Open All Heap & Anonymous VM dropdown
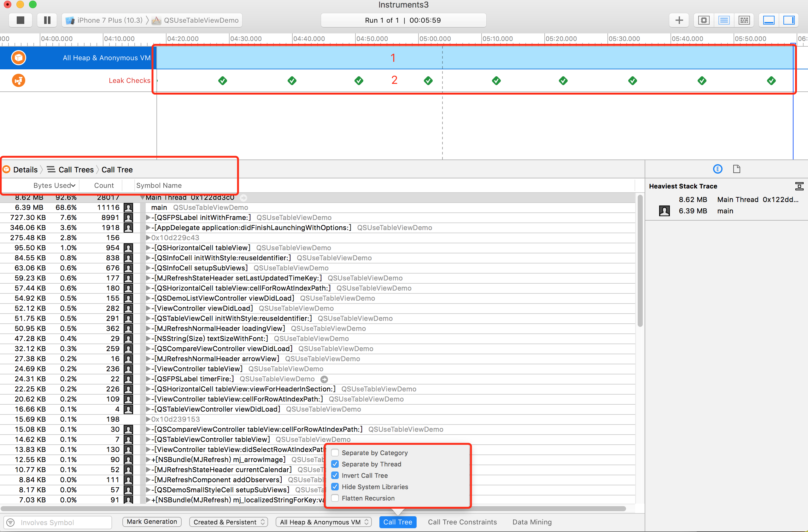 pos(324,522)
